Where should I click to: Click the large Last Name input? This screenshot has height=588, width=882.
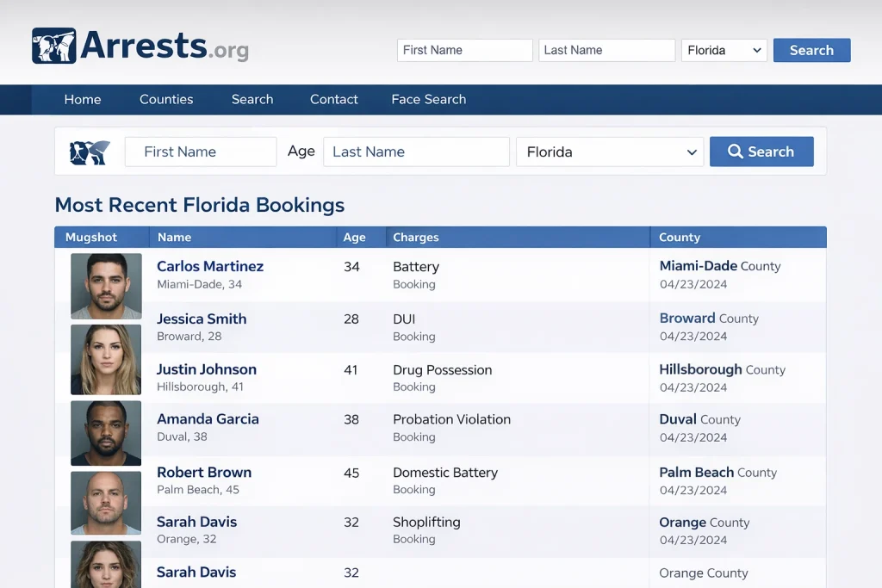416,152
